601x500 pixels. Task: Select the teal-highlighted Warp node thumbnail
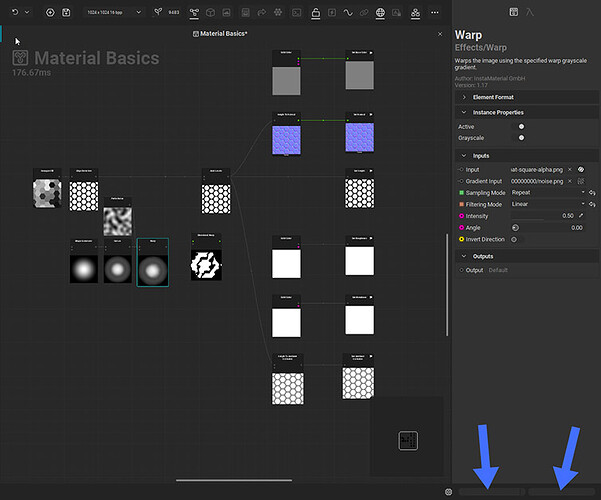[153, 268]
